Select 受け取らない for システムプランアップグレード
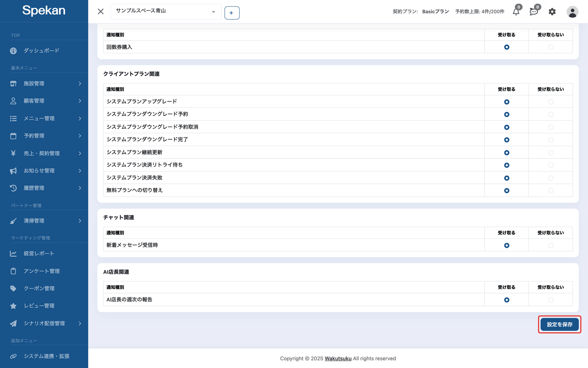 tap(551, 102)
